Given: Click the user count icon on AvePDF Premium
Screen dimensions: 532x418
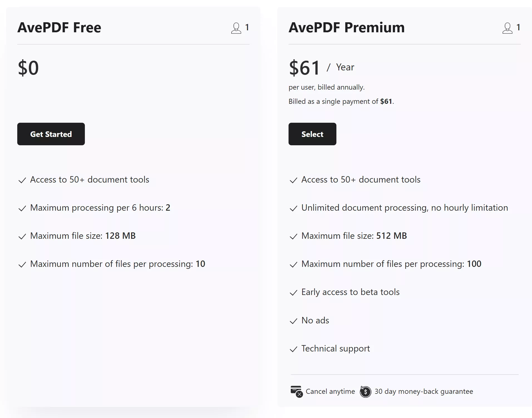Looking at the screenshot, I should point(507,28).
